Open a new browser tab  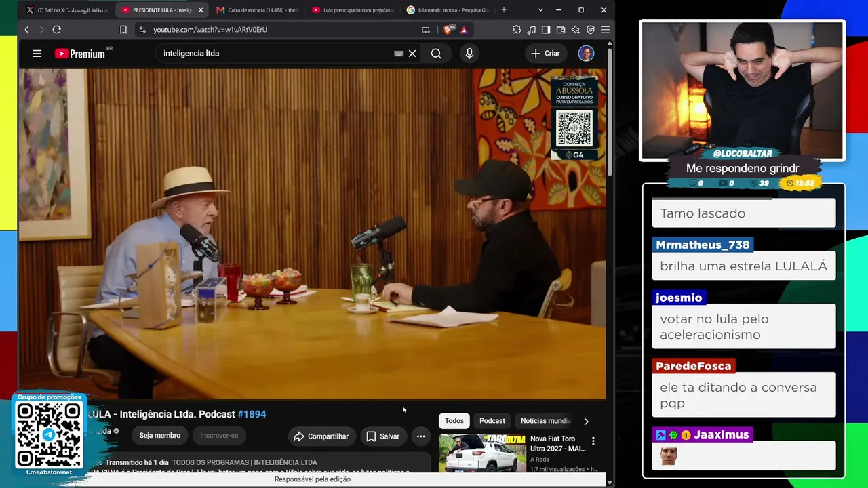503,10
